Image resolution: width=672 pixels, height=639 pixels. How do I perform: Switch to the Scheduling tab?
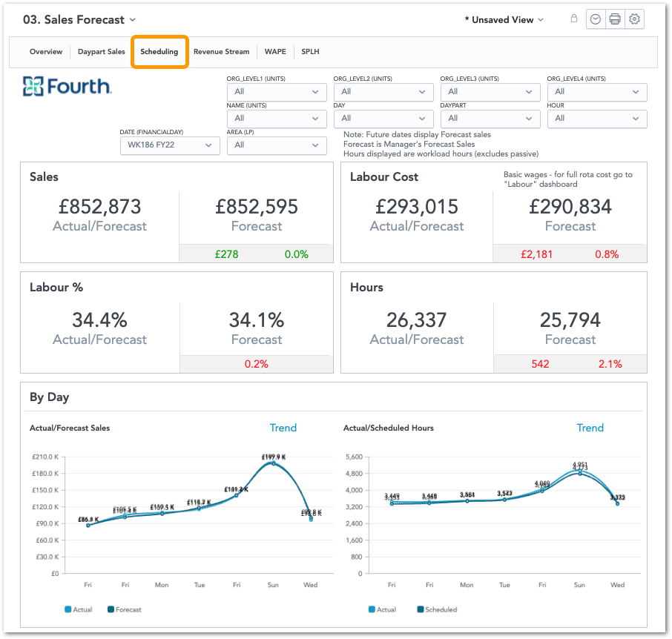[x=159, y=52]
